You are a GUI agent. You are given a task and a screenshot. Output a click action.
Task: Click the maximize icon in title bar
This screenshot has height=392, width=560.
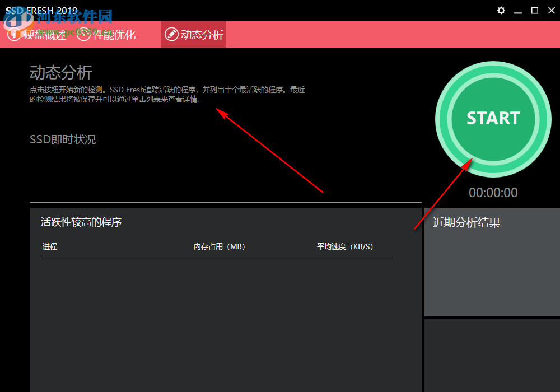tap(534, 10)
